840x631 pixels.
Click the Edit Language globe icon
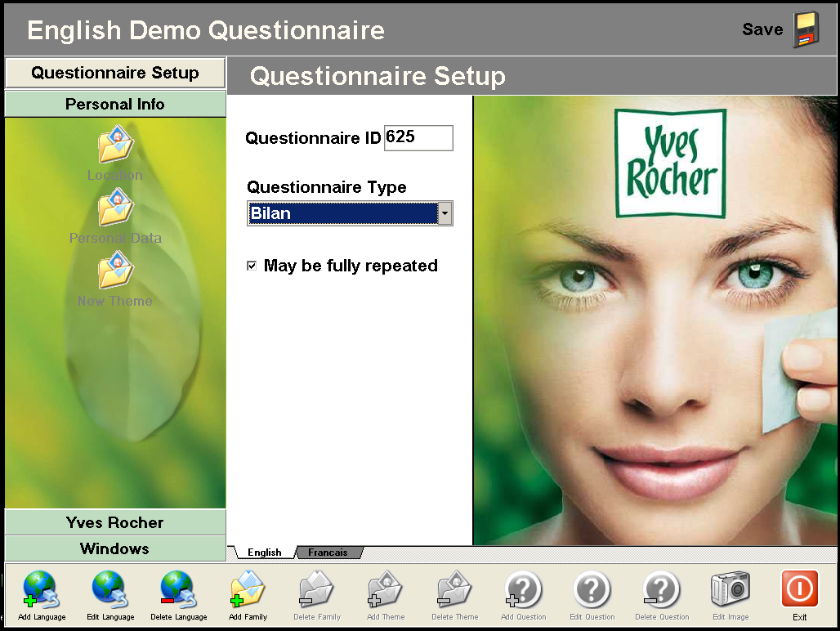[x=109, y=589]
